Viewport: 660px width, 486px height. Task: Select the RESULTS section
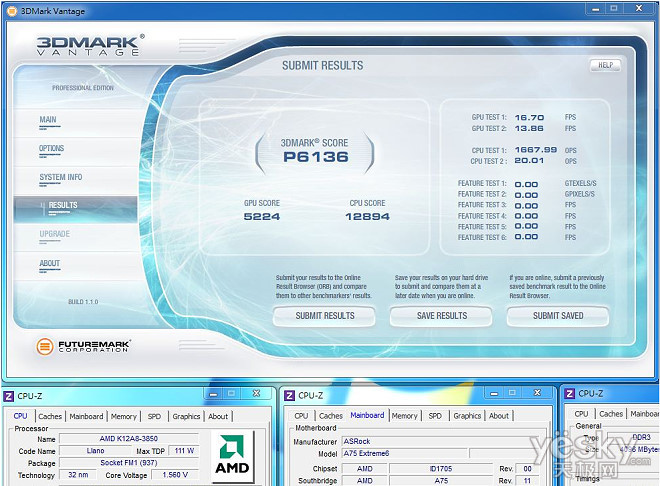pyautogui.click(x=75, y=208)
